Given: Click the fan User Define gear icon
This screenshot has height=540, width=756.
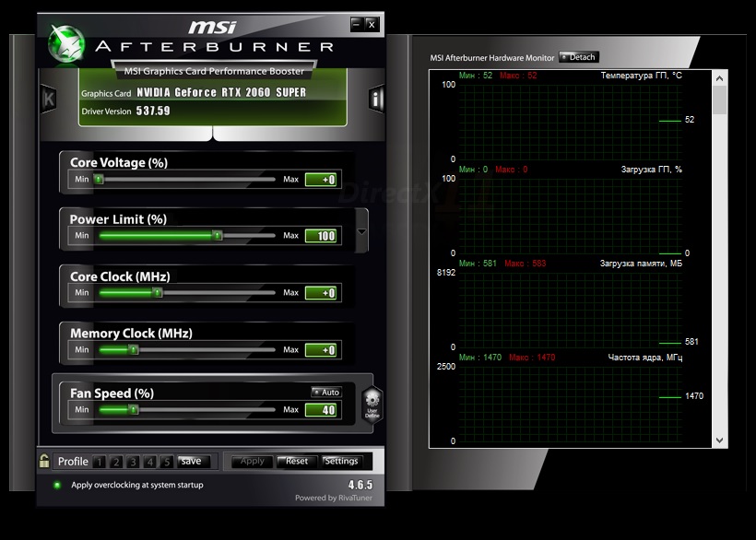Looking at the screenshot, I should click(372, 405).
